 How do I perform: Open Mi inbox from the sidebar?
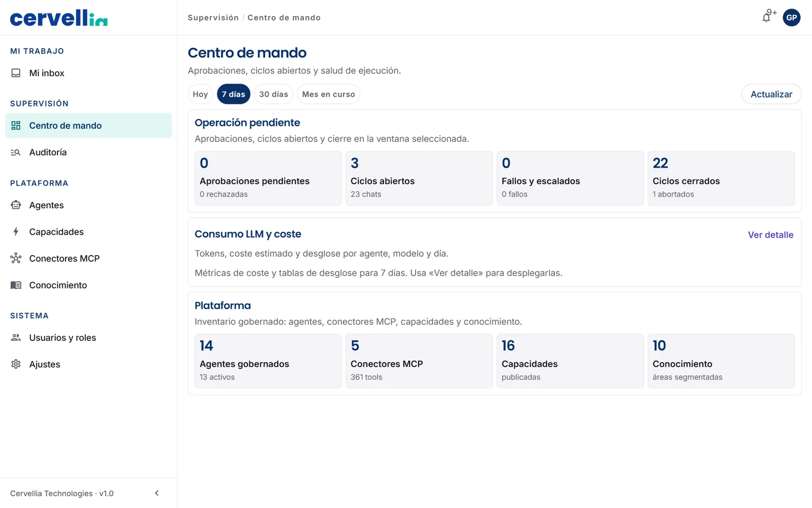89,73
